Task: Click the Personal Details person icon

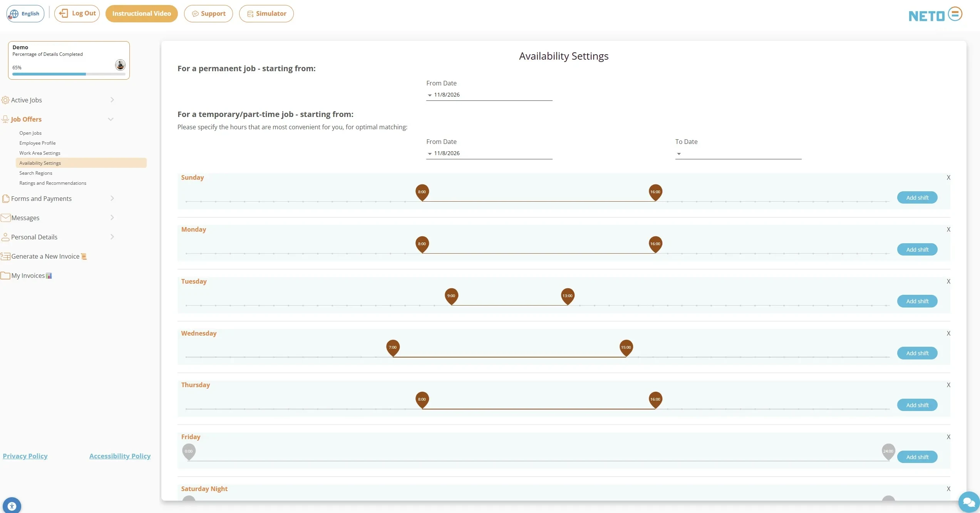Action: click(x=5, y=237)
